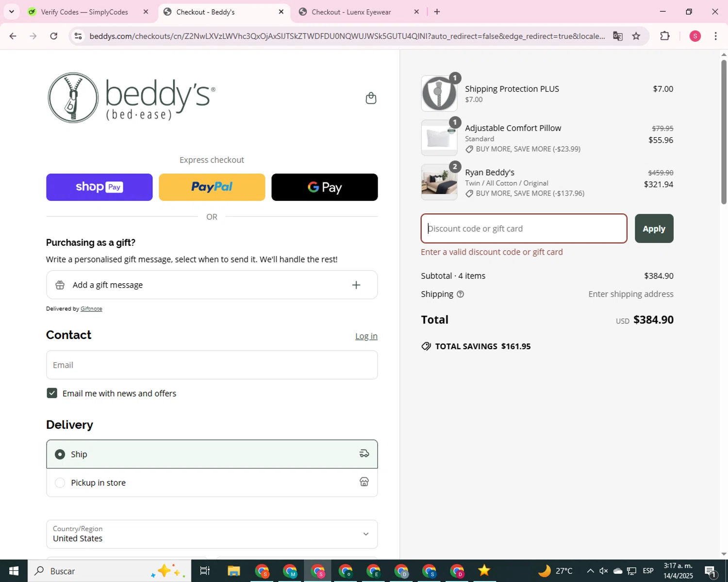The width and height of the screenshot is (728, 582).
Task: Open the clock showing 3:17 a. m.
Action: coord(678,571)
